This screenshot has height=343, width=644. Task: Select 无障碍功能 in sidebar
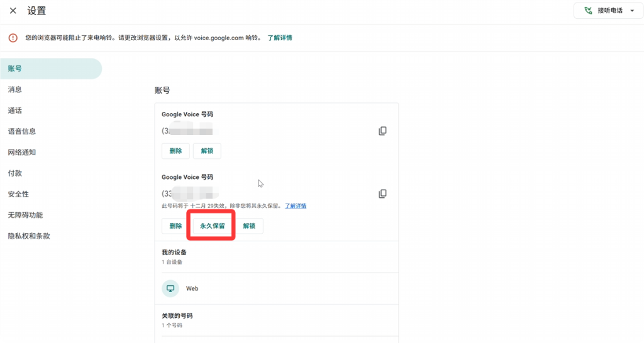pyautogui.click(x=26, y=215)
